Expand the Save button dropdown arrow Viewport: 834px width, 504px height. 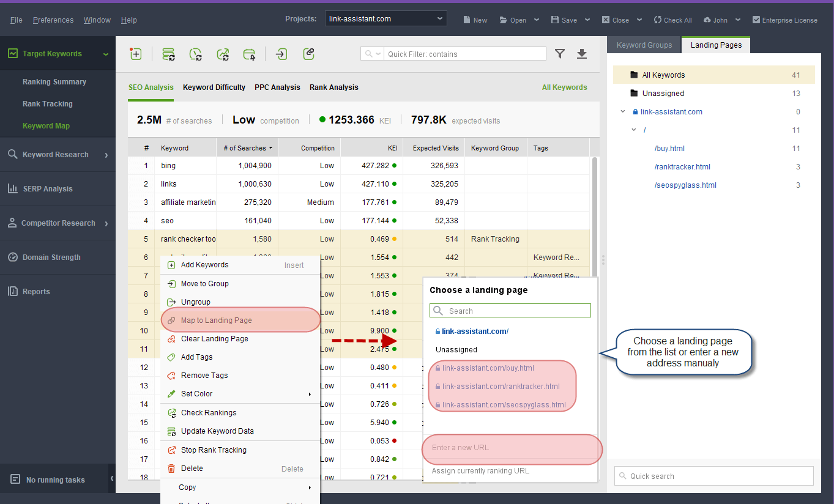point(587,20)
